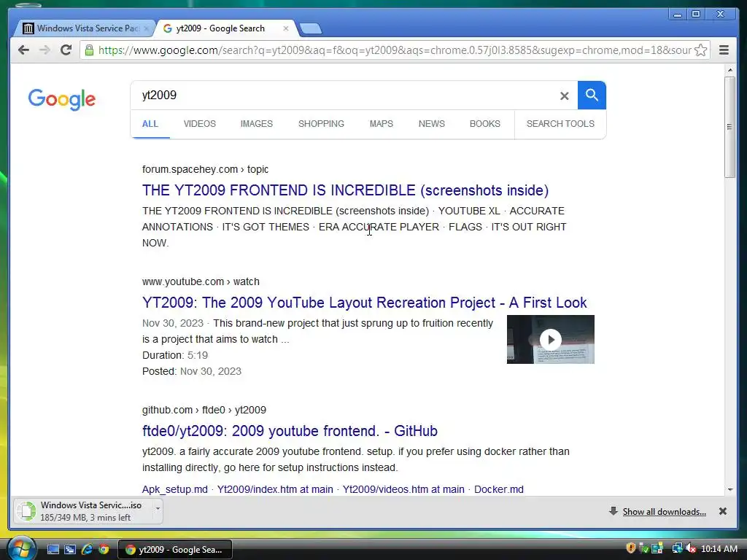Image resolution: width=747 pixels, height=560 pixels.
Task: Open Yt2009/index.htm at main sitelink
Action: (x=275, y=489)
